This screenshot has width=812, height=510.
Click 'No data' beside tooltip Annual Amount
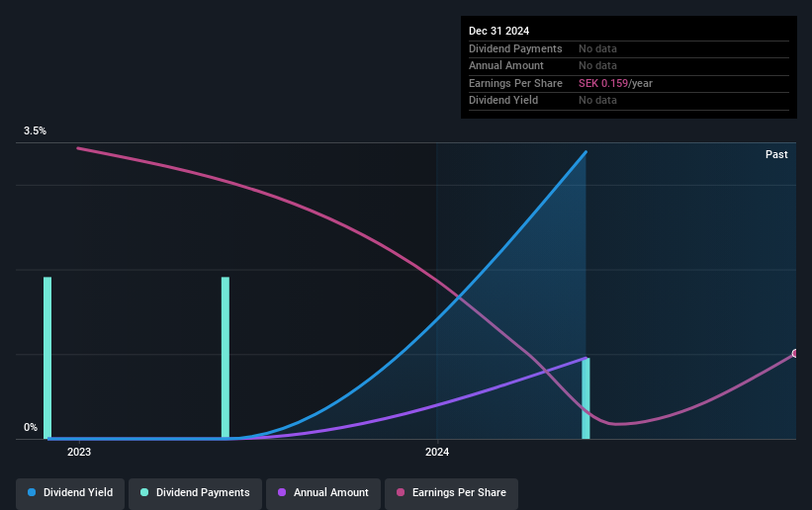(597, 66)
